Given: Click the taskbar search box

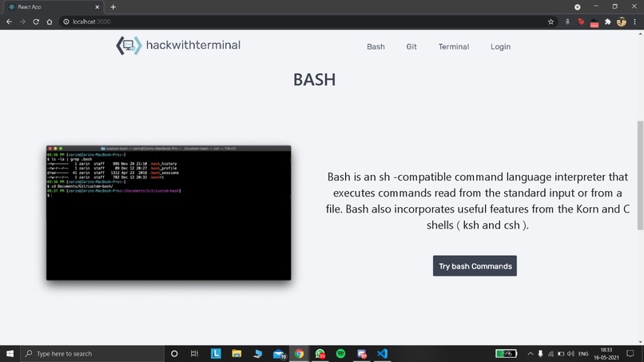Looking at the screenshot, I should pyautogui.click(x=92, y=353).
